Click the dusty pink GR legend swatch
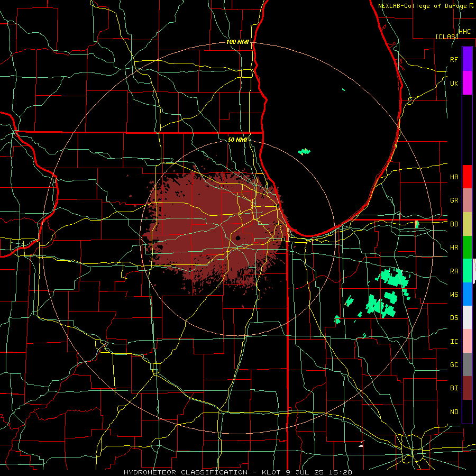Image resolution: width=476 pixels, height=476 pixels. pyautogui.click(x=467, y=200)
